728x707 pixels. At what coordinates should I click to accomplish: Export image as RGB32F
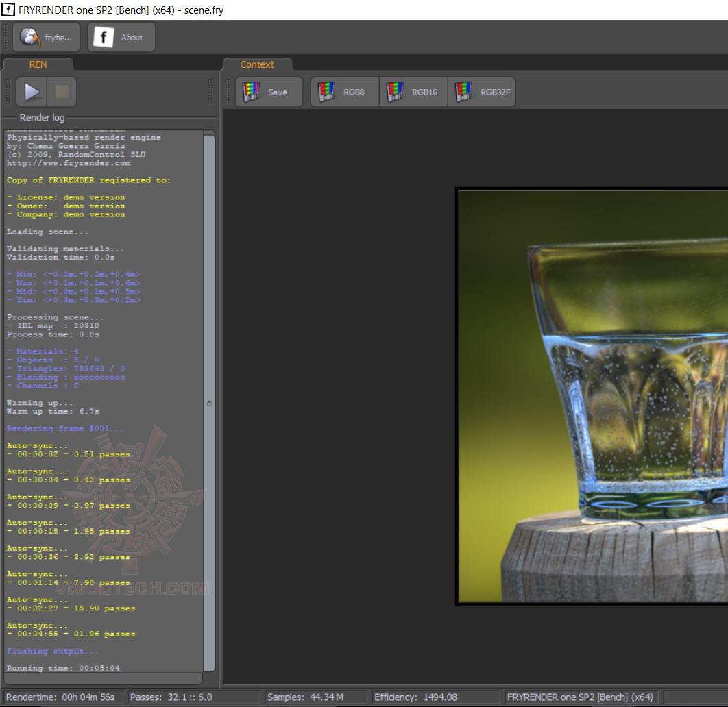tap(482, 92)
